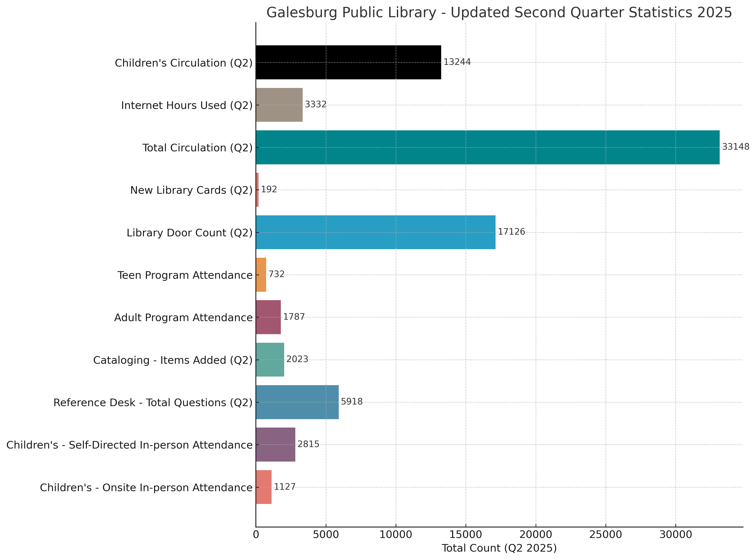Click the maroon Adult Program Attendance bar
This screenshot has height=560, width=756.
[268, 317]
